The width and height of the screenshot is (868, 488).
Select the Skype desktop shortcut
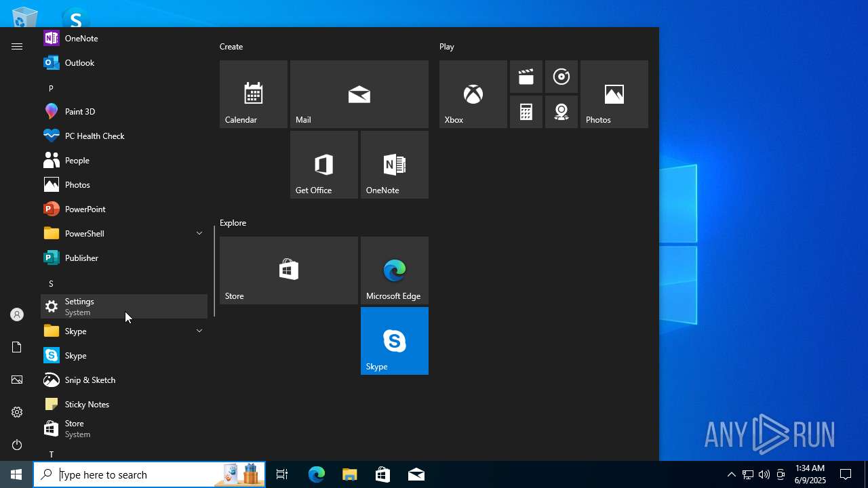coord(75,17)
